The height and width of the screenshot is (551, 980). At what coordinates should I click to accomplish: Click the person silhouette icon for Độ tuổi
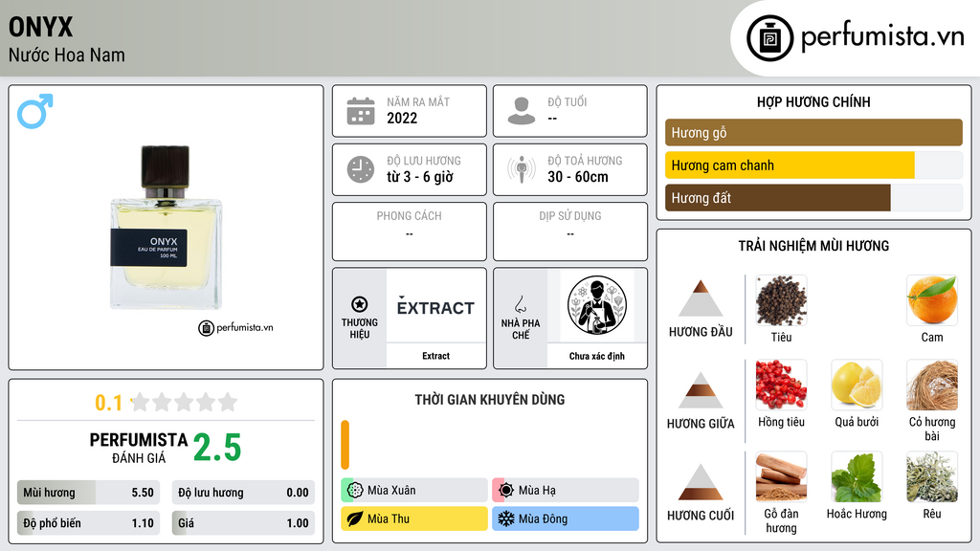(x=522, y=111)
